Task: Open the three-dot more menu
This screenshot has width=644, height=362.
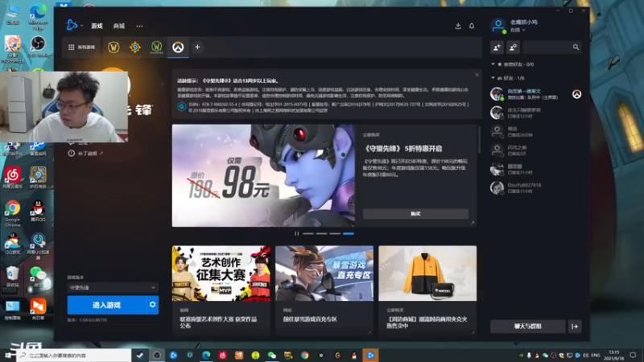Action: pyautogui.click(x=139, y=26)
